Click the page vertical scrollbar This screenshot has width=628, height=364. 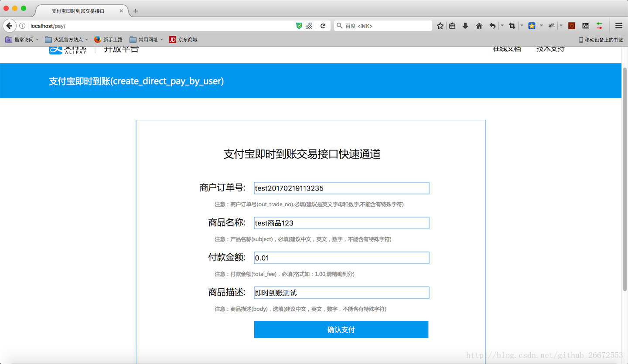[625, 179]
